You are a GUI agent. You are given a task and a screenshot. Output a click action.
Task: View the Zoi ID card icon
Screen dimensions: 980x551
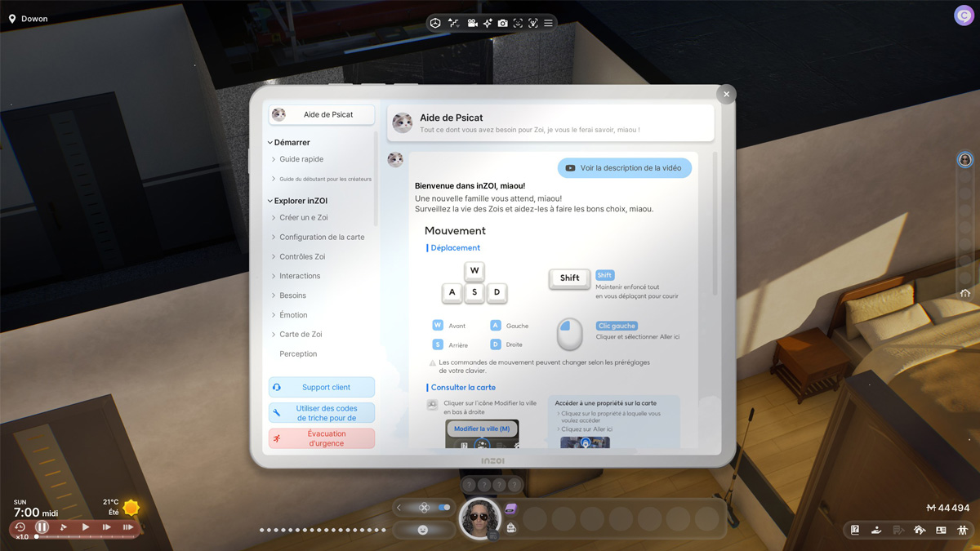(941, 530)
